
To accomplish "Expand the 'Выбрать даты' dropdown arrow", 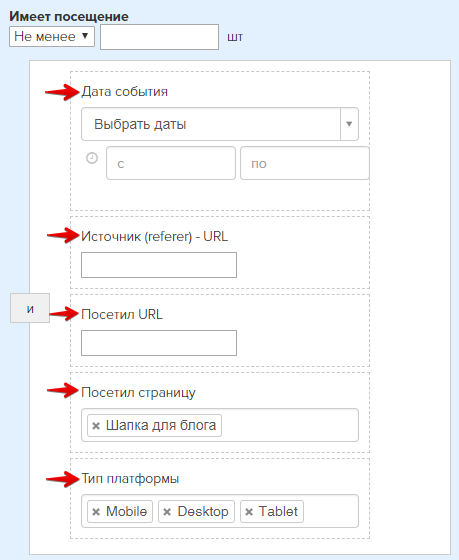I will point(349,124).
